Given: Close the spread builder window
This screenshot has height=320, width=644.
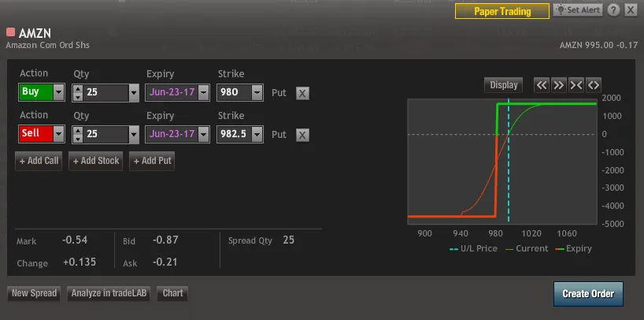Looking at the screenshot, I should point(631,10).
